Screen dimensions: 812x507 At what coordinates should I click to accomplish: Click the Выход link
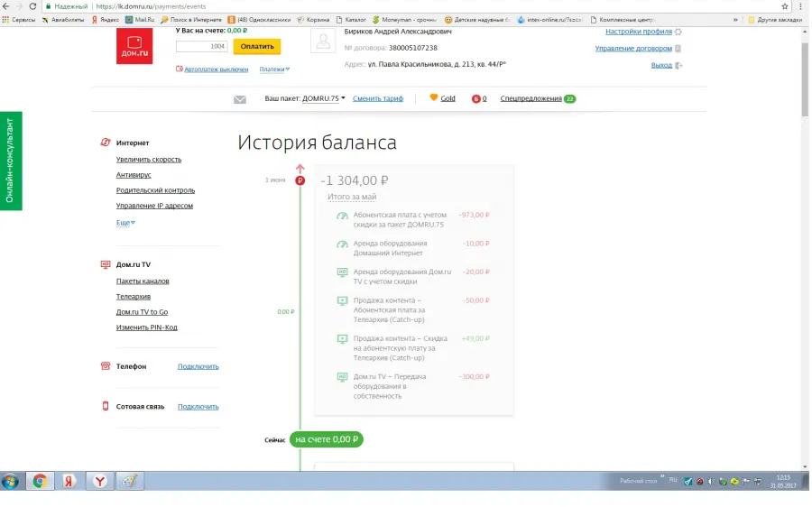(661, 65)
